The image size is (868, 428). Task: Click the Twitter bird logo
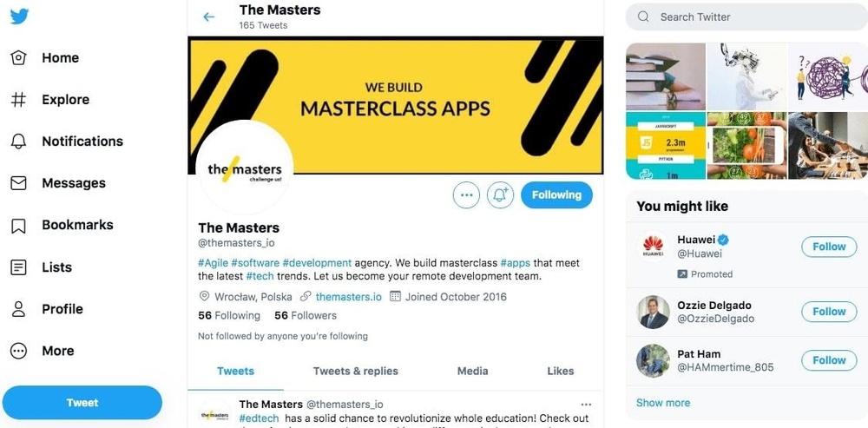tap(19, 16)
